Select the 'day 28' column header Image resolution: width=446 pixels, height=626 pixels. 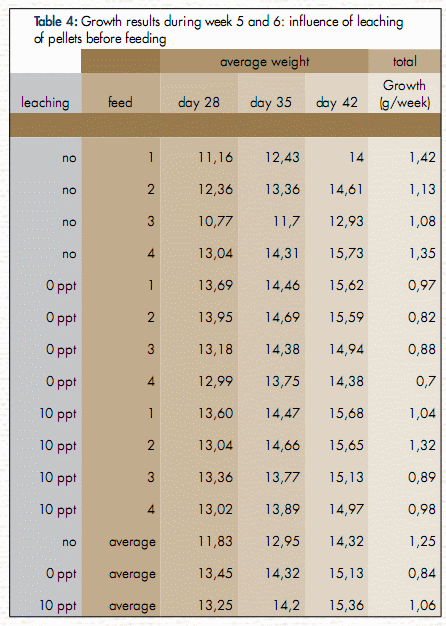(199, 103)
